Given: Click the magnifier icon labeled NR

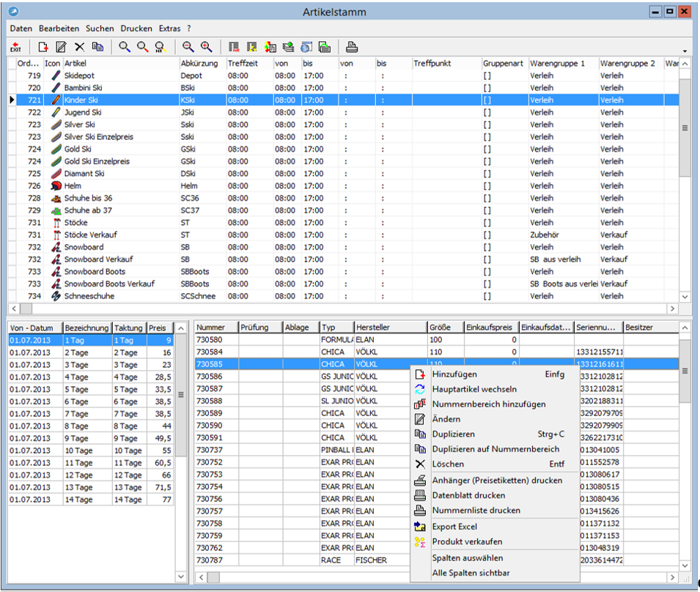Looking at the screenshot, I should coord(161,47).
